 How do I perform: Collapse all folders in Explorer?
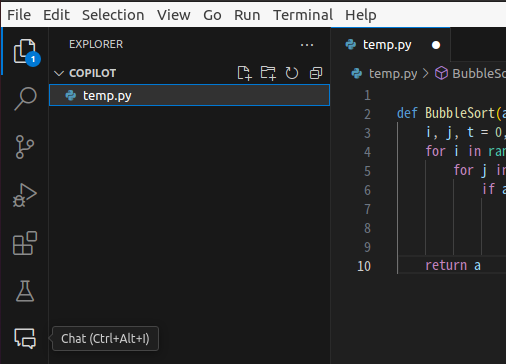pos(316,73)
